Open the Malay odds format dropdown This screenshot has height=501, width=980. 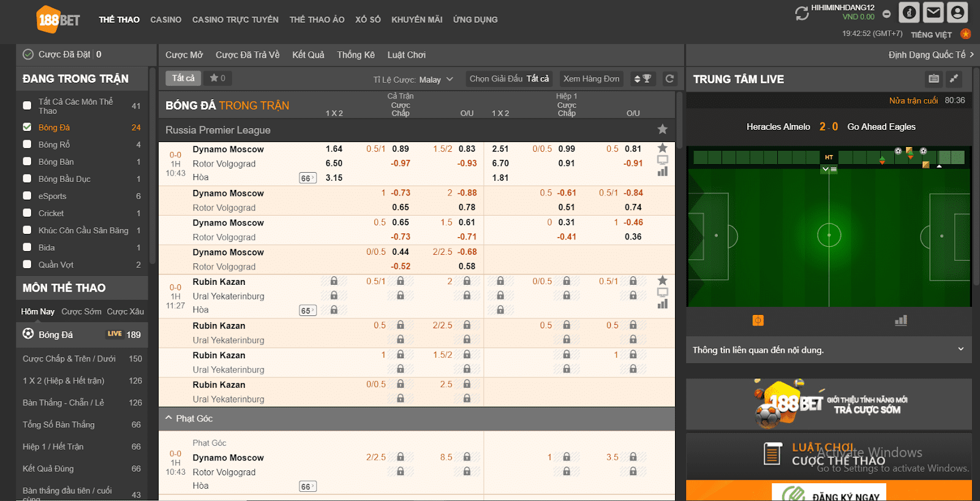coord(435,79)
